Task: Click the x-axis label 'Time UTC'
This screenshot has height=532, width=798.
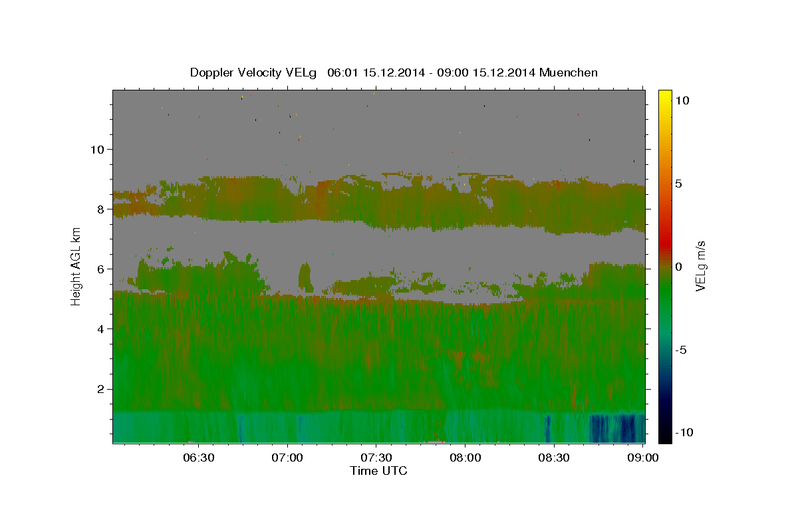Action: coord(378,471)
